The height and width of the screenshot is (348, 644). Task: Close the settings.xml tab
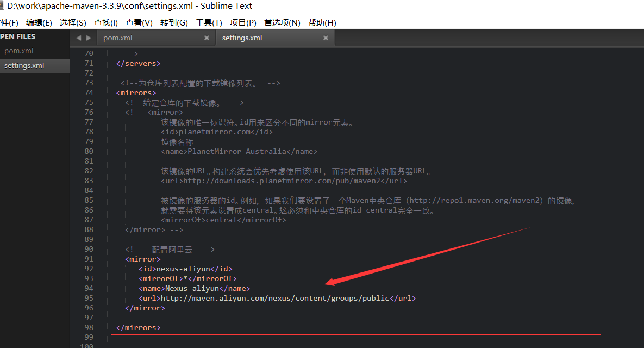325,38
